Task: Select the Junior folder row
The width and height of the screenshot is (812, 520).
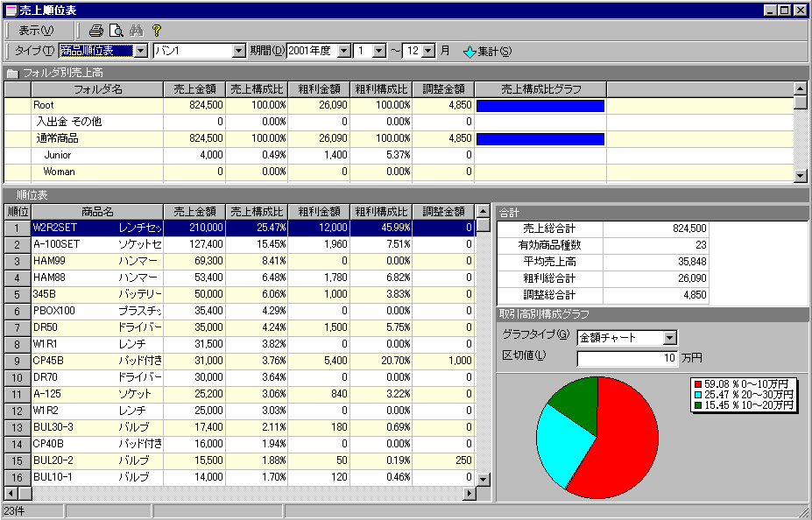Action: [x=399, y=155]
